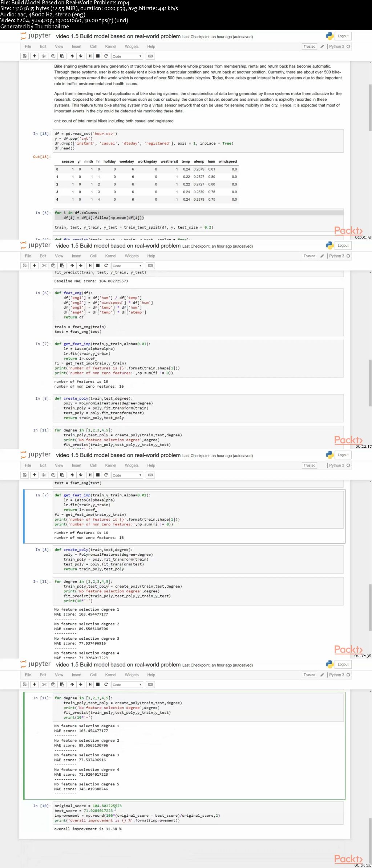The image size is (372, 868).
Task: Click into the In [6] feat_eng code cell
Action: pyautogui.click(x=198, y=312)
